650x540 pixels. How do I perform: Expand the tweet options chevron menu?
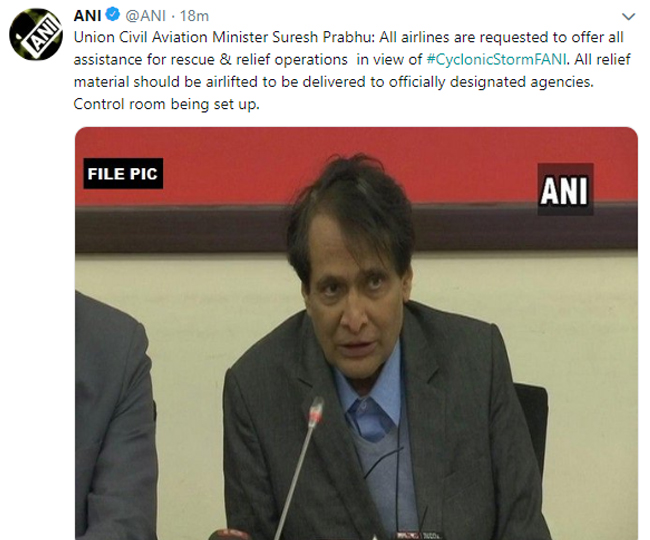coord(628,17)
